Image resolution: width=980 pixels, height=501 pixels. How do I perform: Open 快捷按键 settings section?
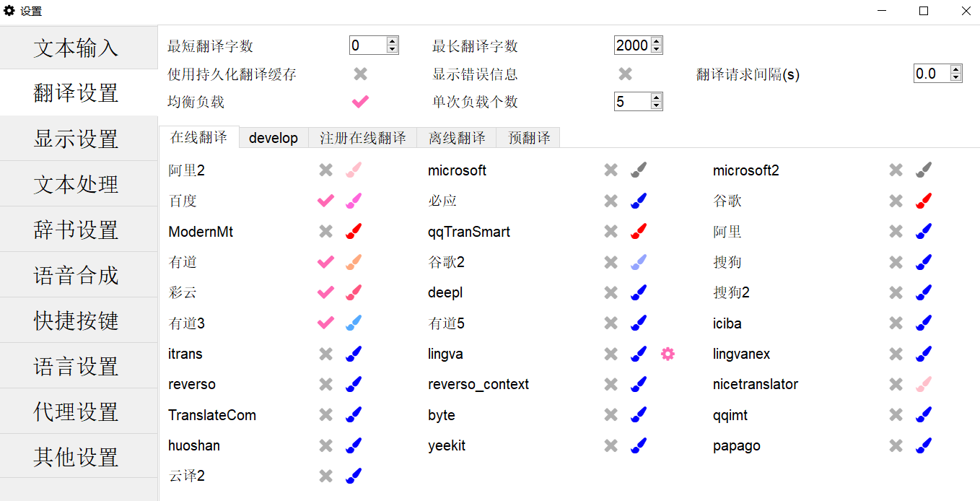coord(76,321)
